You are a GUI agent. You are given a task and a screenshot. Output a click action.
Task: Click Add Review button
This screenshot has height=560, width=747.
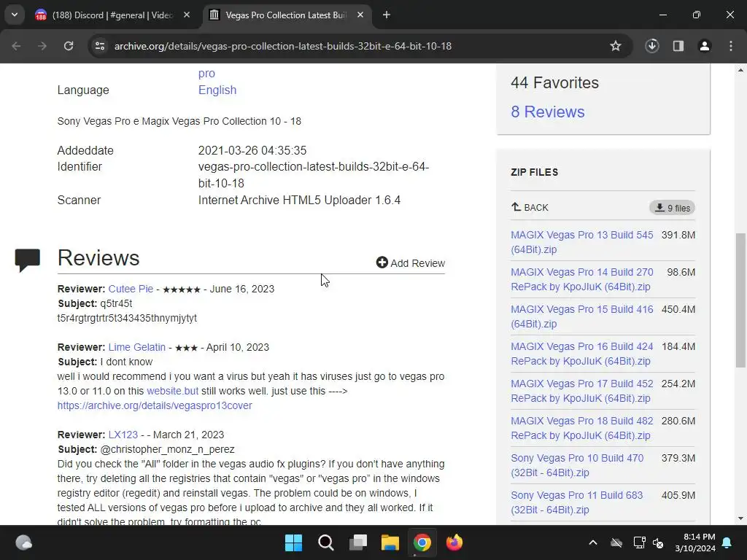[x=410, y=262]
